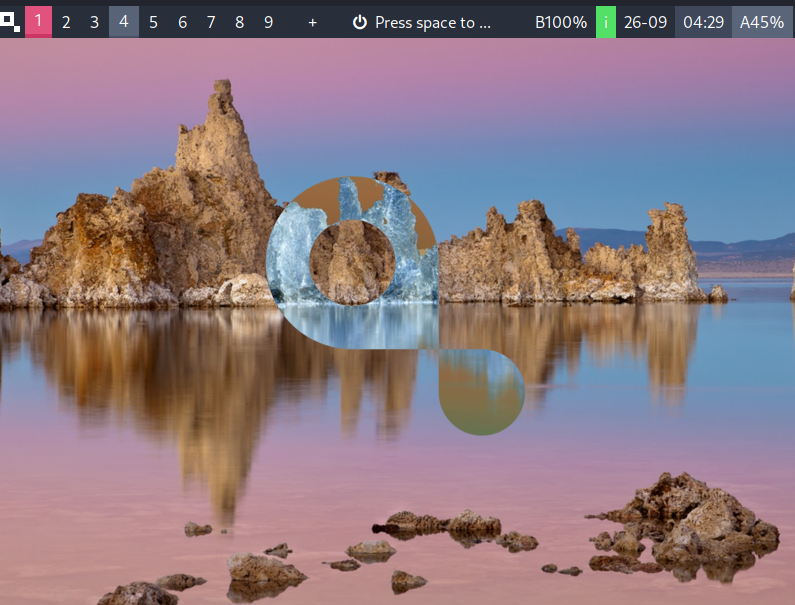Image resolution: width=795 pixels, height=605 pixels.
Task: Click the 26-09 date widget
Action: (x=645, y=22)
